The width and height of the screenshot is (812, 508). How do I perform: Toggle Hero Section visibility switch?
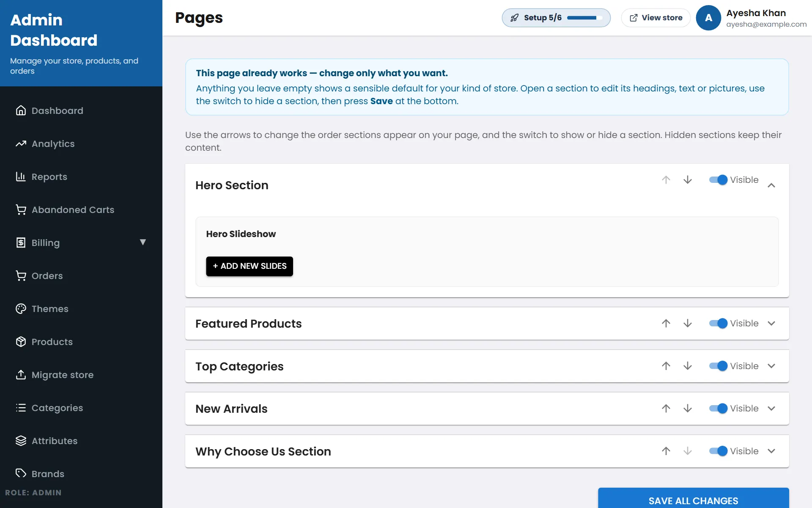(718, 180)
